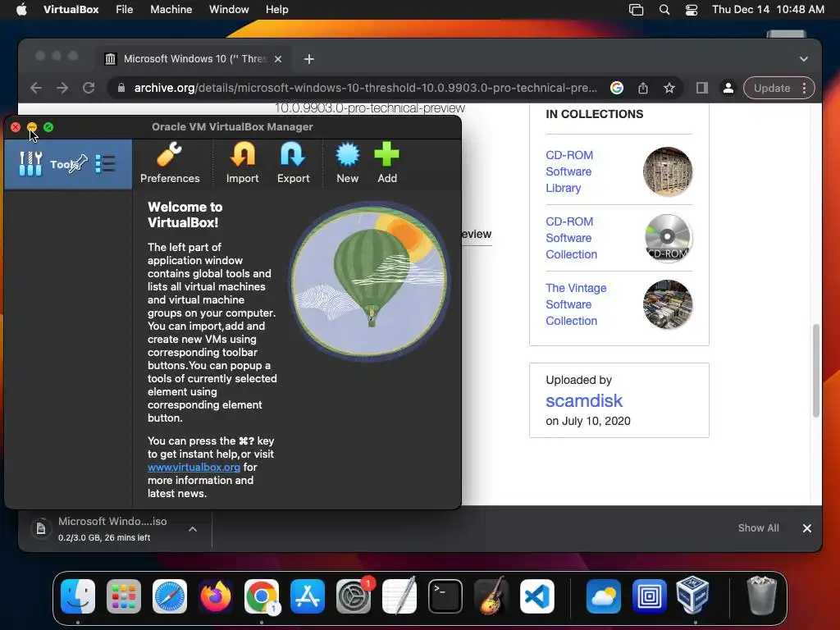Click the pin icon next to Tools
This screenshot has width=840, height=630.
tap(79, 163)
